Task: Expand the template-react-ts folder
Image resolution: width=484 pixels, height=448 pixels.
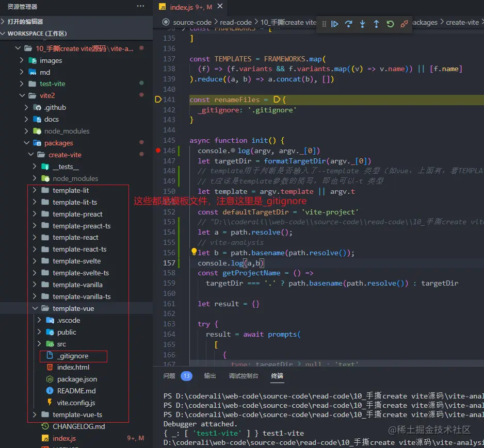Action: 79,249
